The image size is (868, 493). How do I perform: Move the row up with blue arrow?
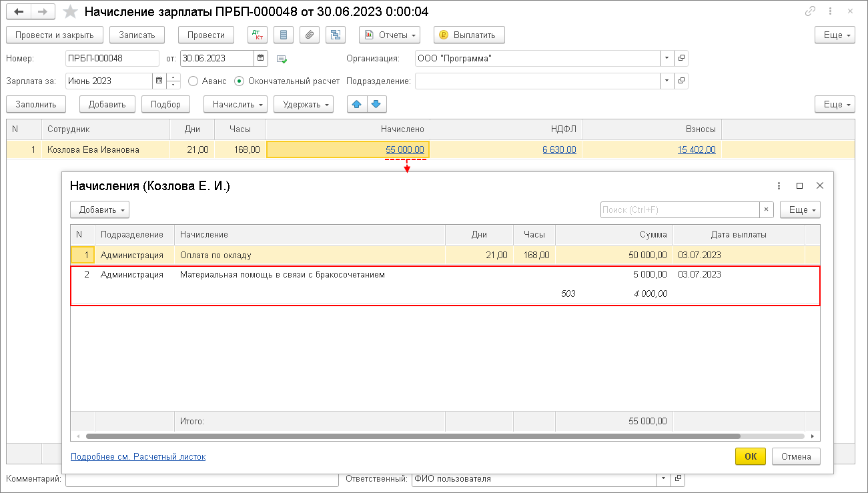pos(357,104)
